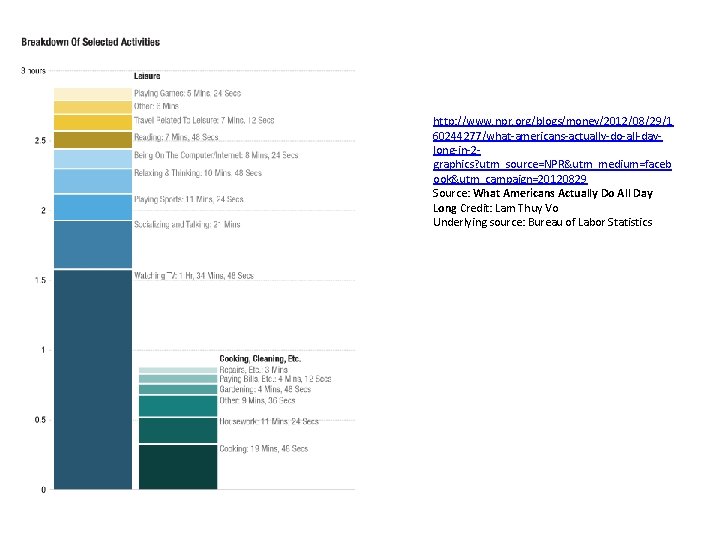
Task: Click label 'Housework: 11 Mins, 24 Secs'
Action: pyautogui.click(x=269, y=421)
